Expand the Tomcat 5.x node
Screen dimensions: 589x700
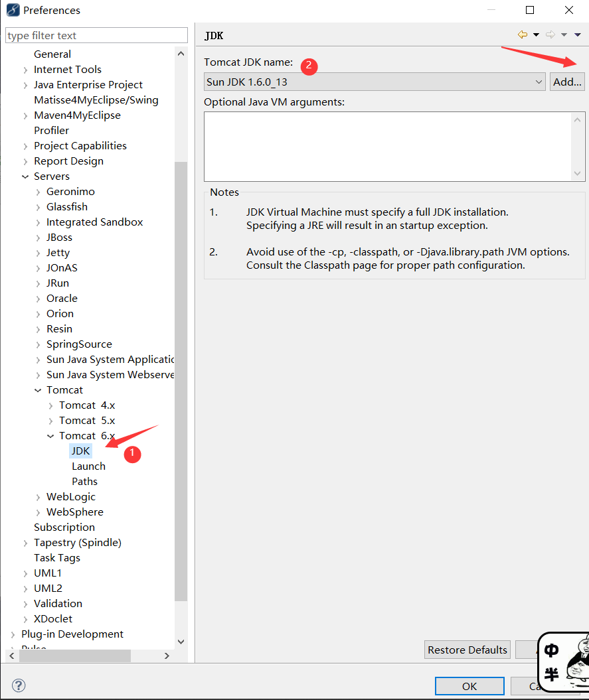point(50,421)
